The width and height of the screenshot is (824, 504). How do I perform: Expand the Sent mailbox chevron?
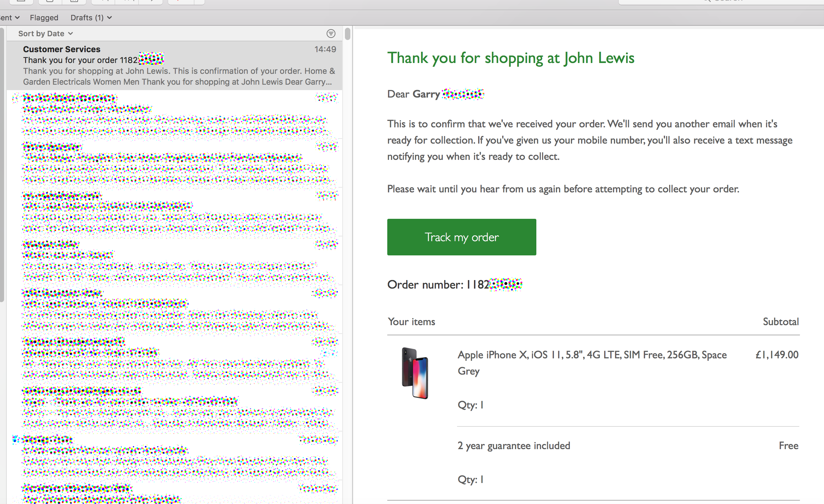tap(17, 18)
